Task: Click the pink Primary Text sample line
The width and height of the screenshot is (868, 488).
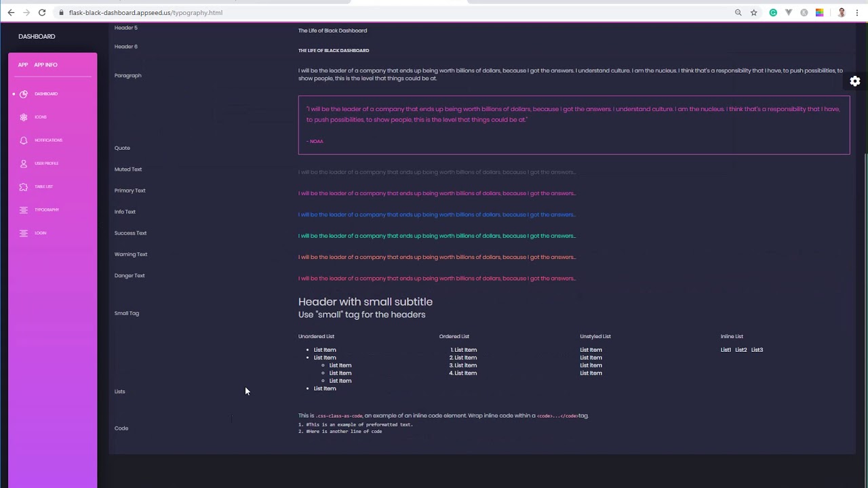Action: (437, 193)
